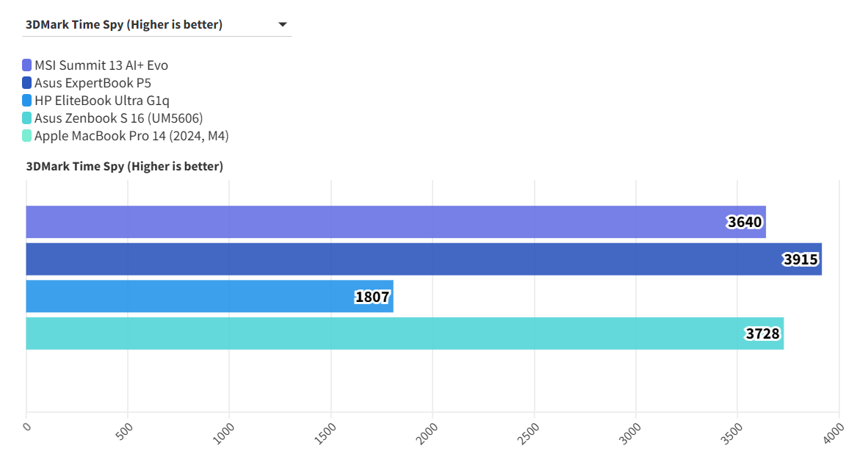The width and height of the screenshot is (868, 454).
Task: Click the HP EliteBook Ultra G1q legend swatch
Action: click(27, 101)
